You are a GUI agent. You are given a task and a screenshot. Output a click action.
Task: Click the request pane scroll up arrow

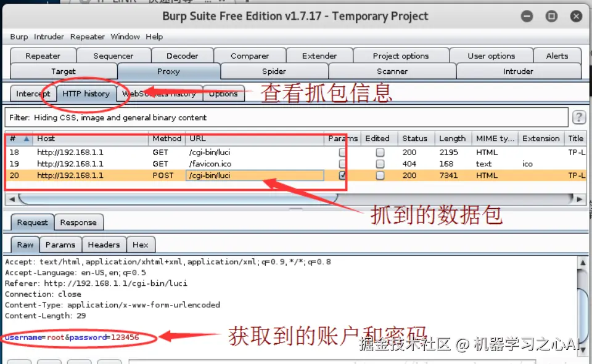pyautogui.click(x=583, y=262)
